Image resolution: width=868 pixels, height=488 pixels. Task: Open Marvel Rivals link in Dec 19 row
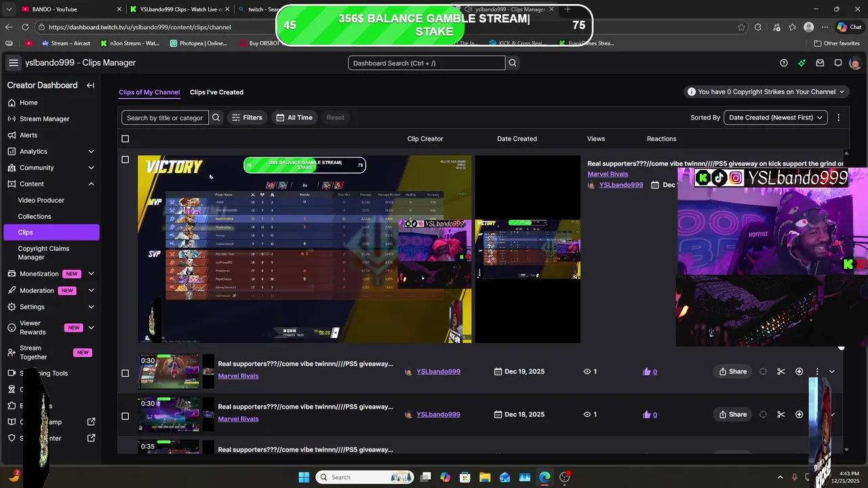click(x=238, y=376)
